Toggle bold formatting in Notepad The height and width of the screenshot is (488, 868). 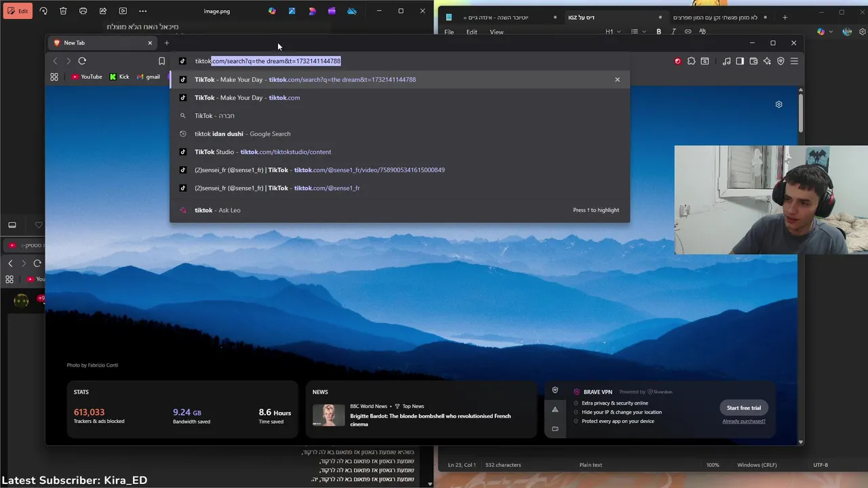point(658,32)
